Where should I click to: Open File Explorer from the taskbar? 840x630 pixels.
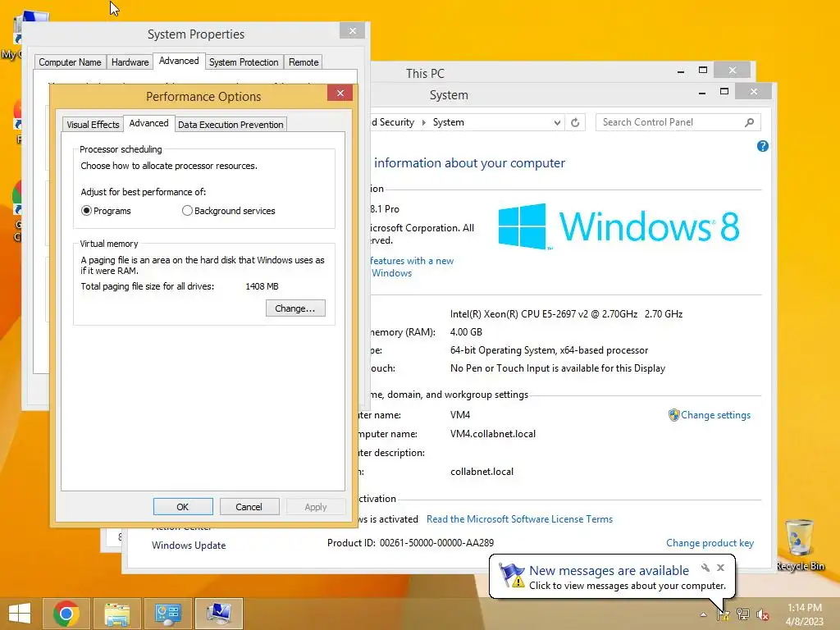(x=117, y=614)
